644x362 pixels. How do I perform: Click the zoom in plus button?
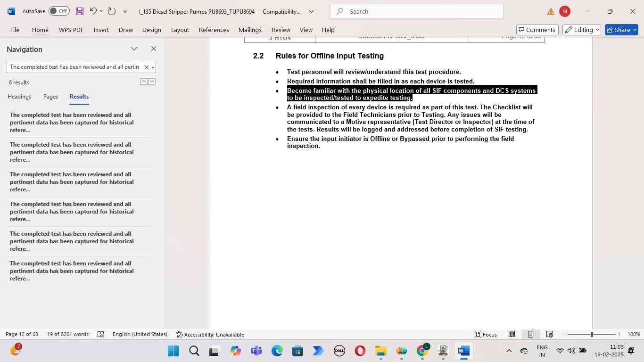pyautogui.click(x=619, y=334)
